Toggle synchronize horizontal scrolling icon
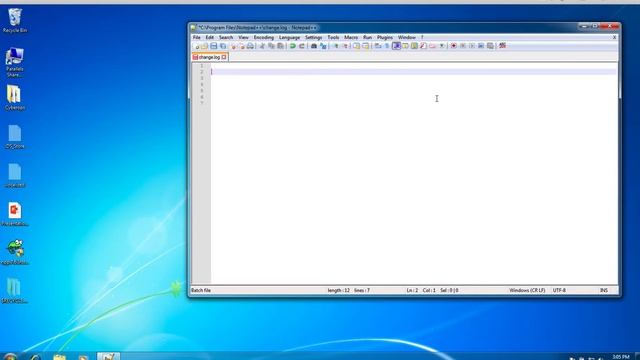 pos(365,46)
